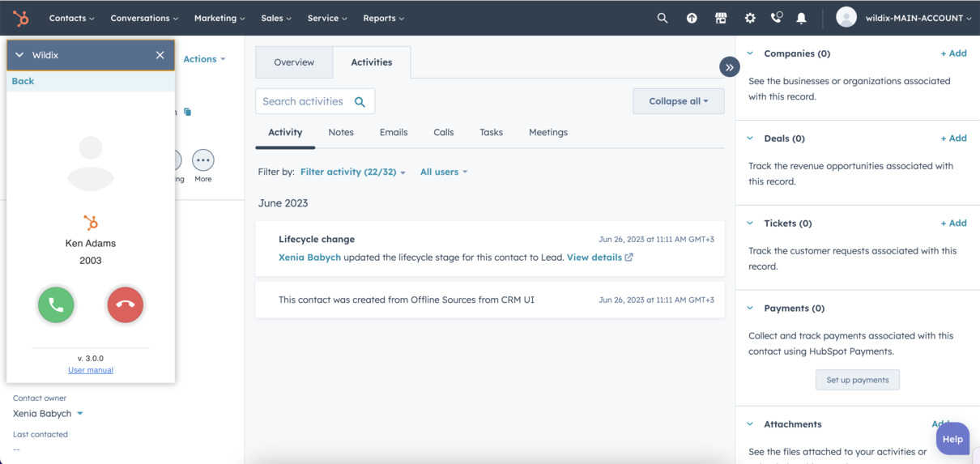
Task: Collapse the Deals section
Action: (750, 138)
